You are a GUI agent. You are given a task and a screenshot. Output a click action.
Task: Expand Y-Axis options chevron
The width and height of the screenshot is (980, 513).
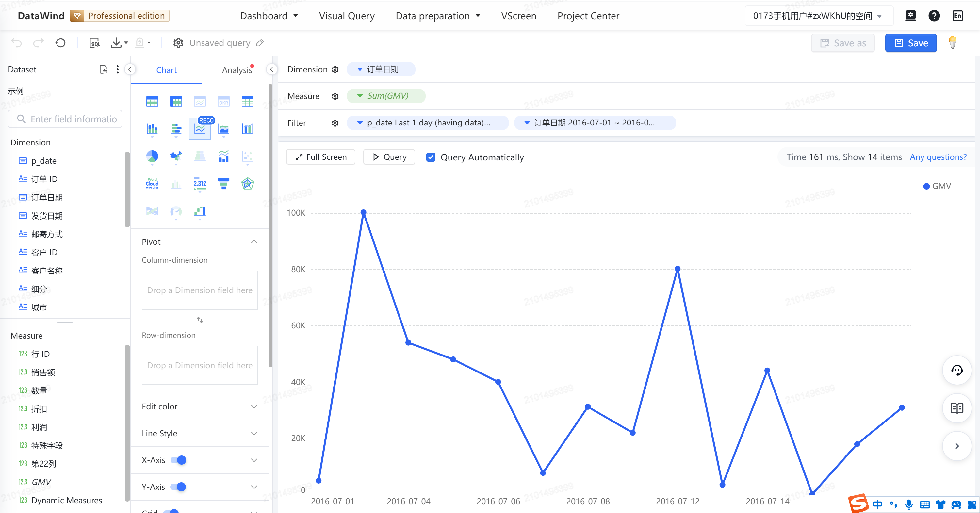(254, 487)
